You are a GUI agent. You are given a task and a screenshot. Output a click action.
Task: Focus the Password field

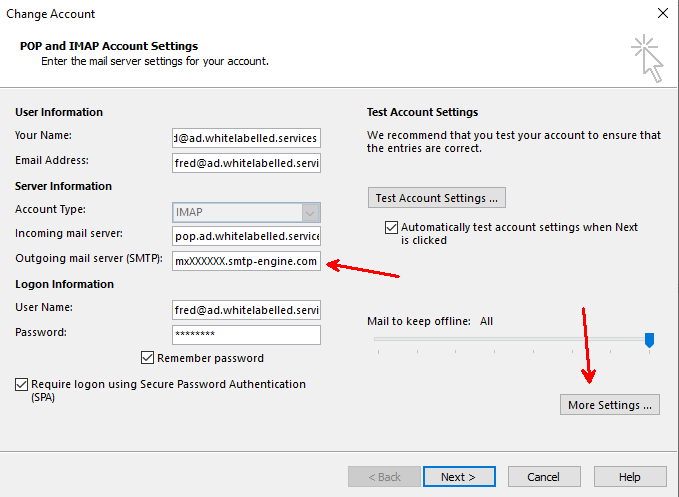click(246, 335)
